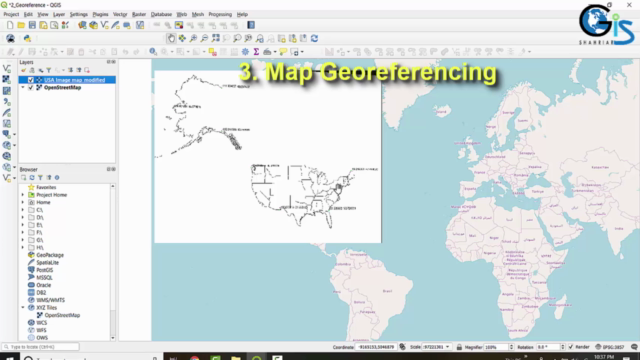Select OpenStreetMap under XYZ Tiles
Viewport: 640px width, 360px height.
point(62,315)
